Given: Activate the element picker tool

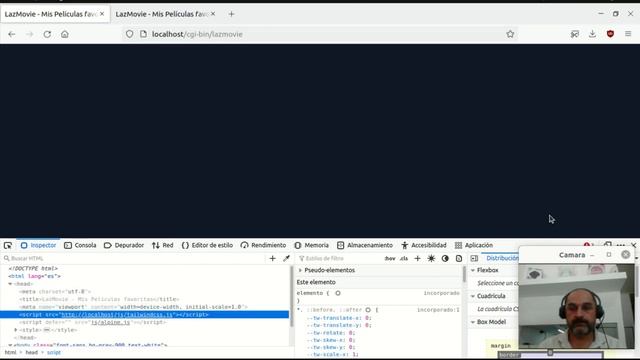Looking at the screenshot, I should pyautogui.click(x=8, y=245).
